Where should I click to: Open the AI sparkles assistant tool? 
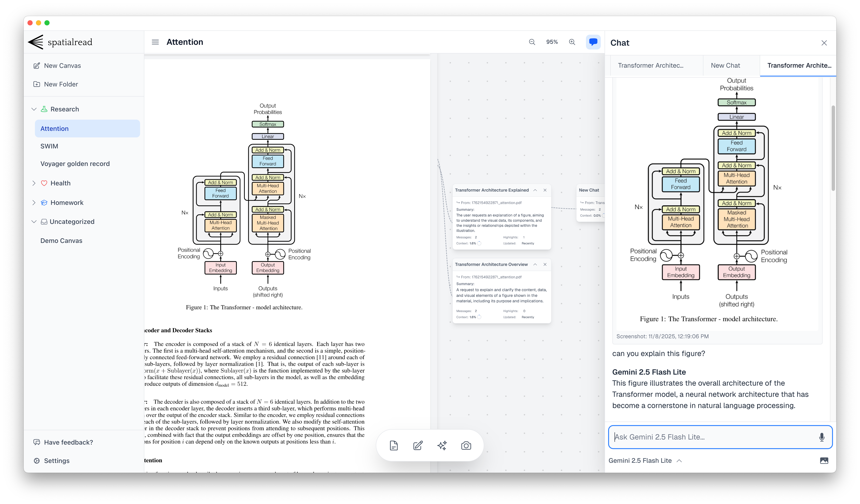[442, 445]
